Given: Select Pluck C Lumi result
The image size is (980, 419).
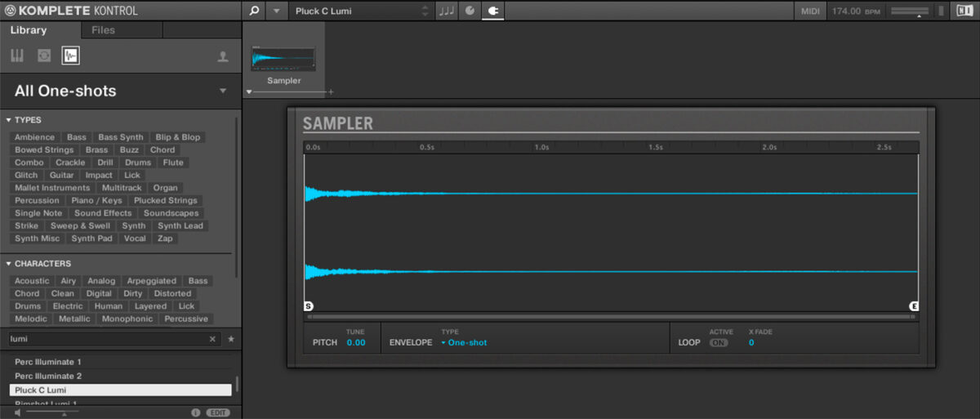Looking at the screenshot, I should point(121,390).
